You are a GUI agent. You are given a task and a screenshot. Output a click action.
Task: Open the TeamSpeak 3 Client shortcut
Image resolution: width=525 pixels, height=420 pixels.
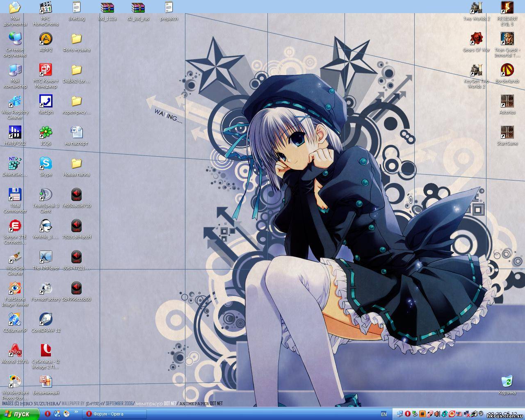click(46, 195)
